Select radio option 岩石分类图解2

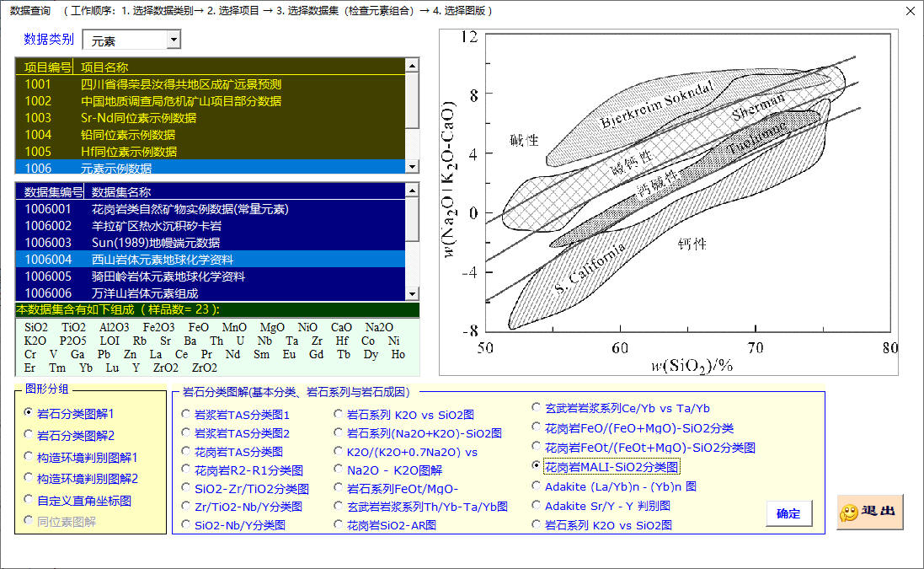[x=29, y=435]
